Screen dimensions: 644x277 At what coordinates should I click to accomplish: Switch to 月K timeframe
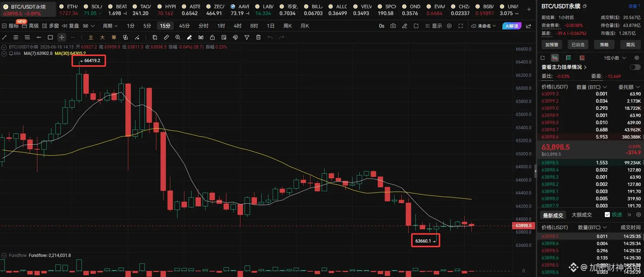pyautogui.click(x=305, y=26)
